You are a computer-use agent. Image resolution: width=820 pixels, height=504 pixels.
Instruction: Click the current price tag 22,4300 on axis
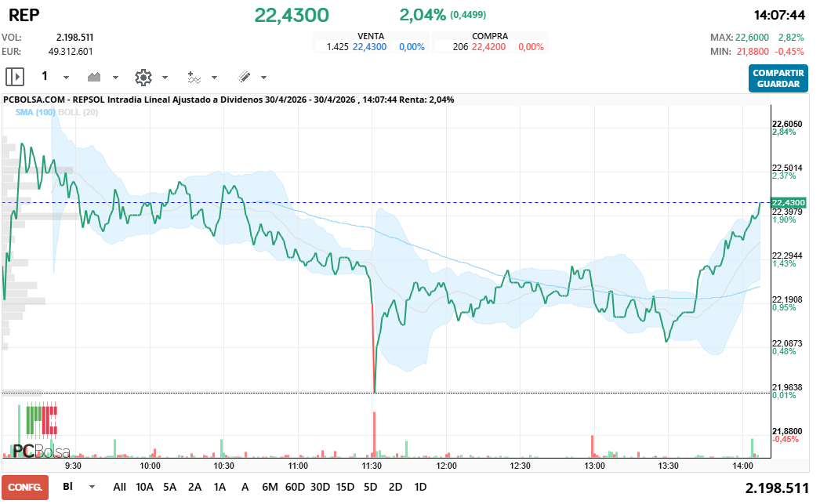(x=789, y=203)
